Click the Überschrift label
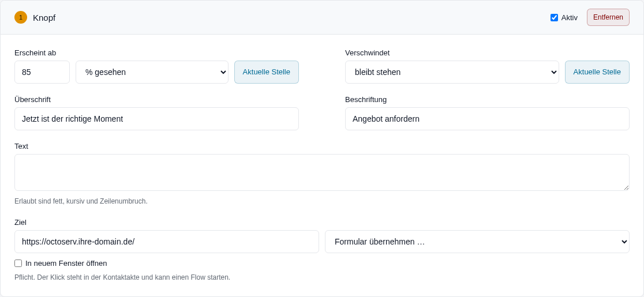The width and height of the screenshot is (644, 297). [32, 100]
